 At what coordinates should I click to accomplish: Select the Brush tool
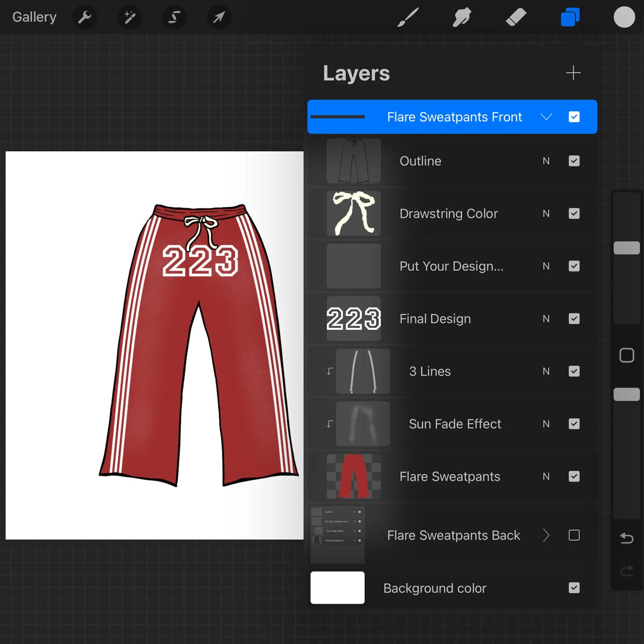[408, 17]
